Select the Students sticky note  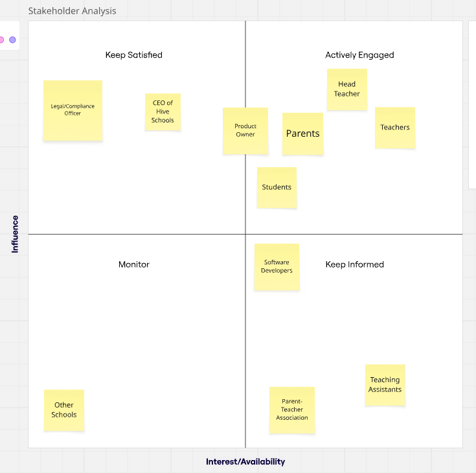(277, 187)
